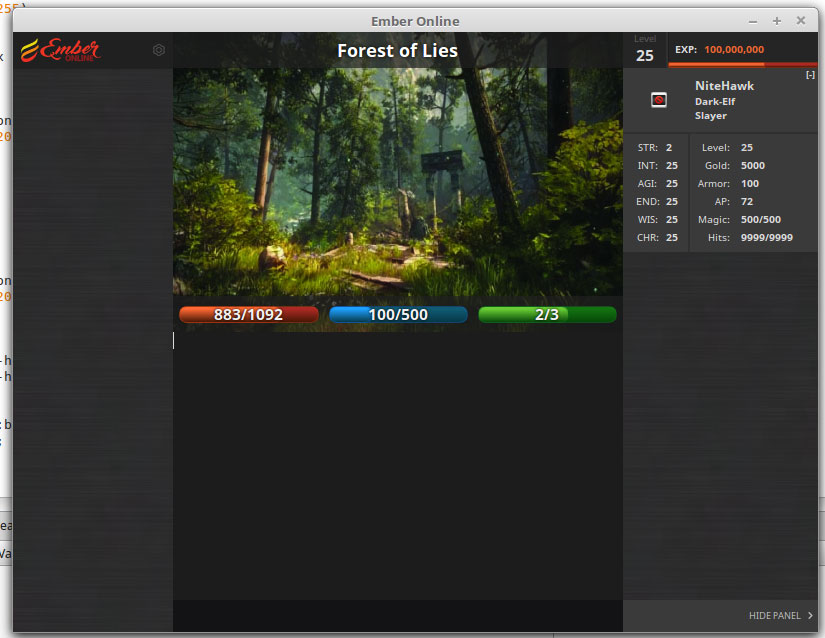Image resolution: width=825 pixels, height=638 pixels.
Task: Click the Hide Panel button
Action: 774,616
